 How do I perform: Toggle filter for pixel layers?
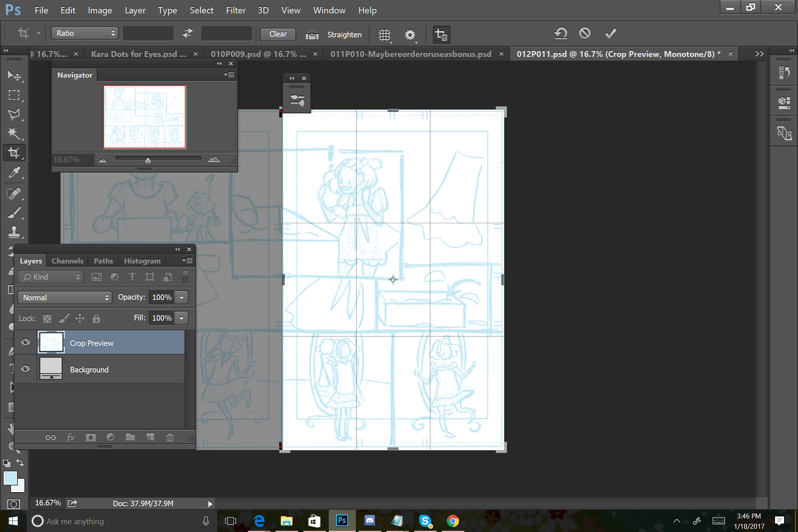pos(97,277)
